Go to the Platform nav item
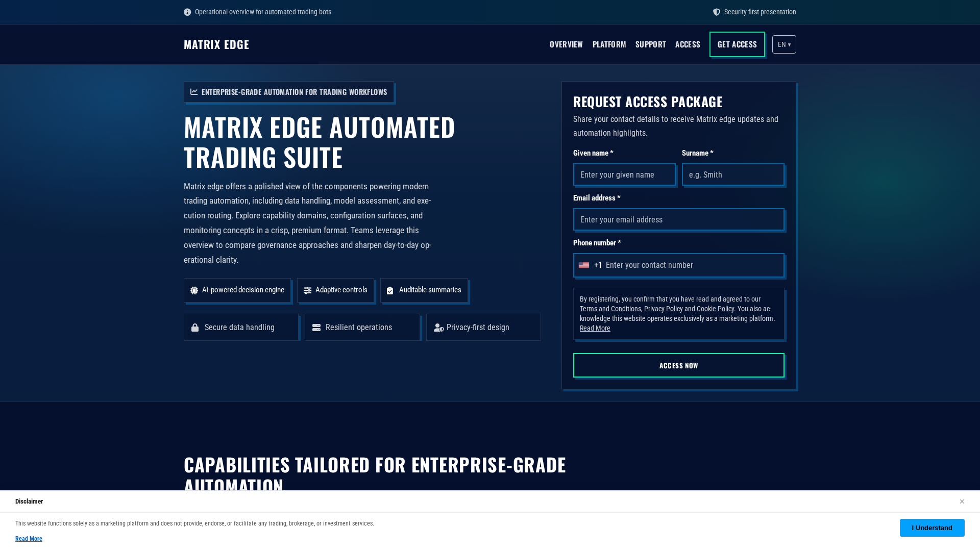The width and height of the screenshot is (980, 551). click(609, 44)
